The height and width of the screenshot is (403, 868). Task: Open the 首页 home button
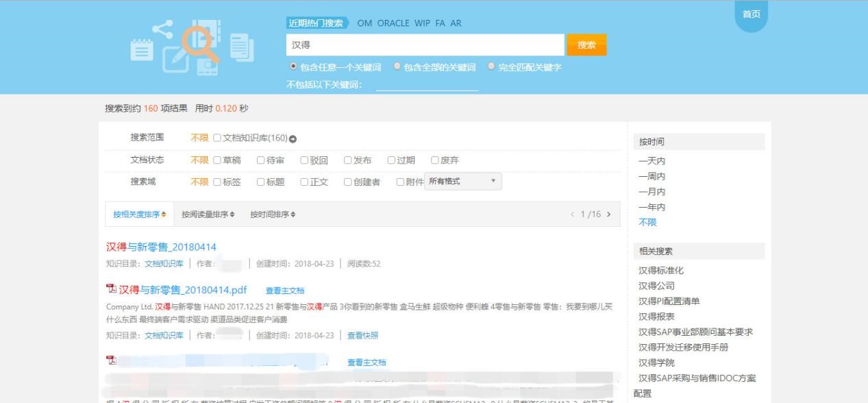[x=751, y=14]
